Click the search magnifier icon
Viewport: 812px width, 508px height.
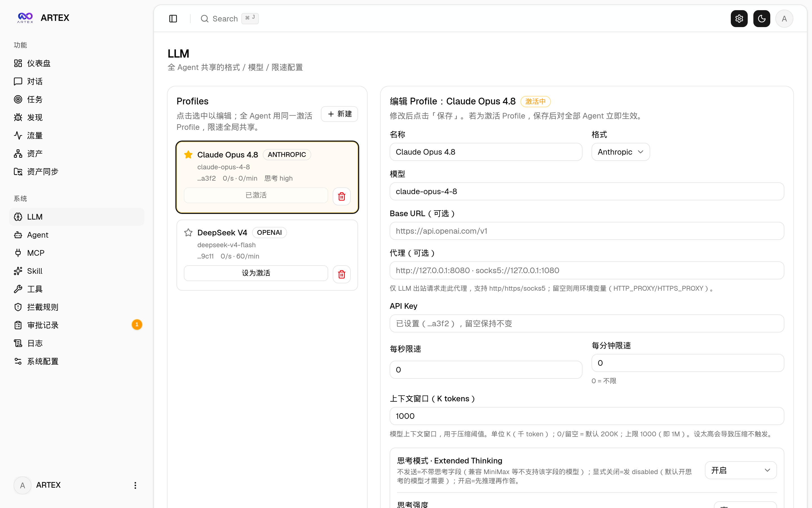[x=205, y=18]
